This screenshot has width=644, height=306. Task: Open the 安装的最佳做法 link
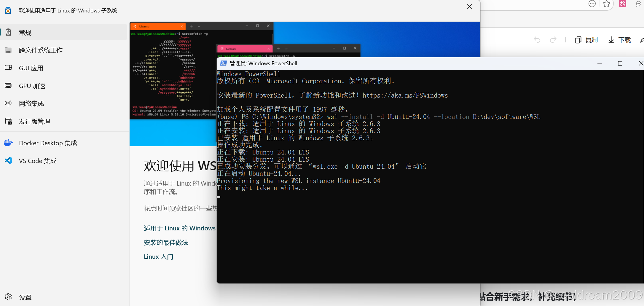point(166,242)
